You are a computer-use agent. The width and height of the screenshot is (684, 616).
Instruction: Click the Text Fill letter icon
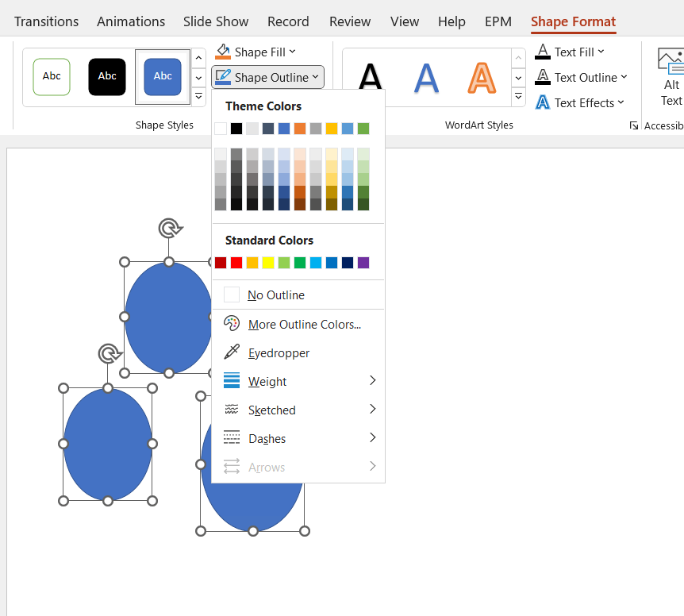542,52
